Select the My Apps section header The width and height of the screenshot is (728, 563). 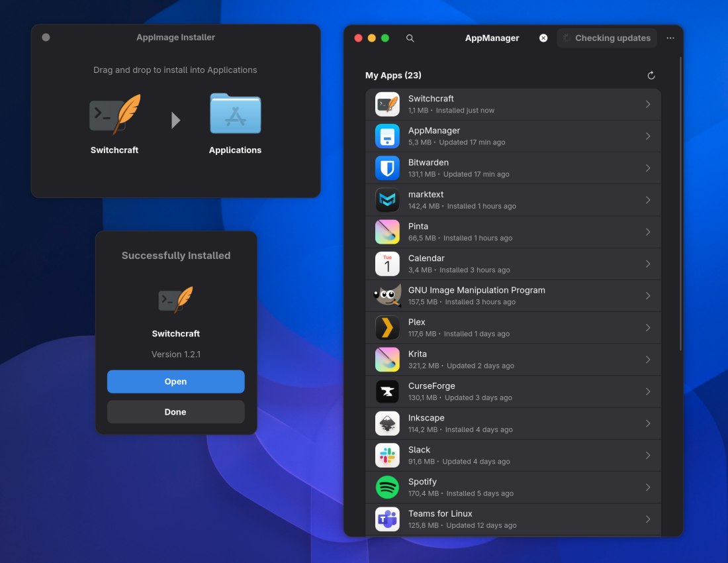(x=394, y=75)
